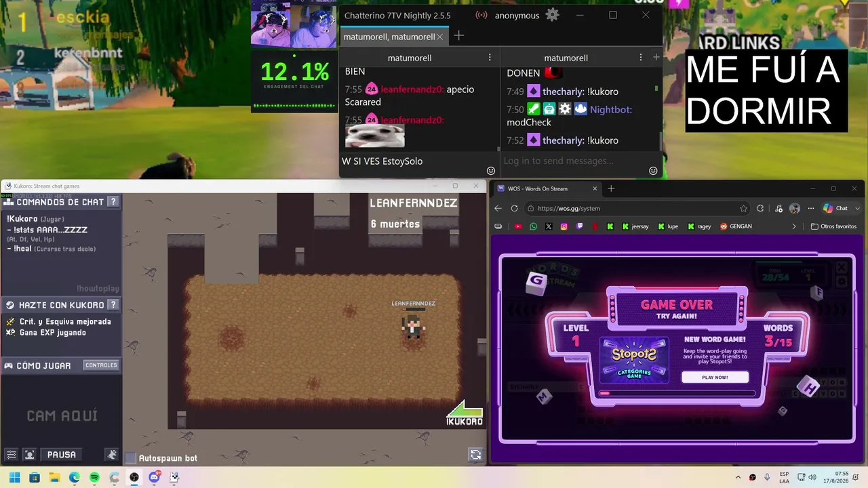Click the CONTROLES button in Kukoro
This screenshot has width=868, height=488.
tap(101, 365)
